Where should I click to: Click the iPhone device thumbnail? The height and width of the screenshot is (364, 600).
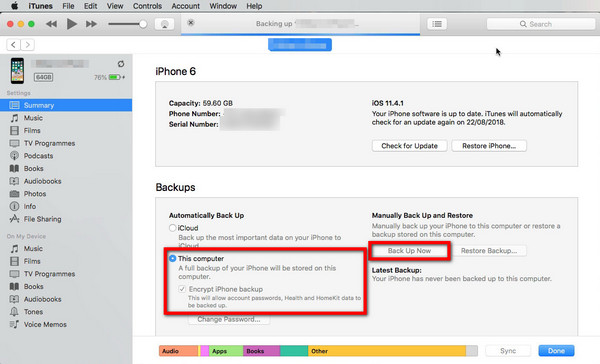tap(17, 71)
